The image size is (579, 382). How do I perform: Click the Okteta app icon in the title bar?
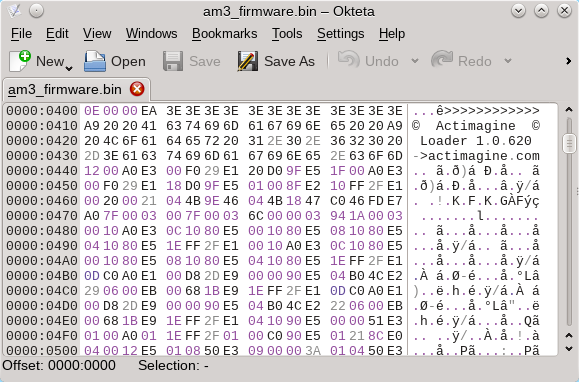coord(14,11)
